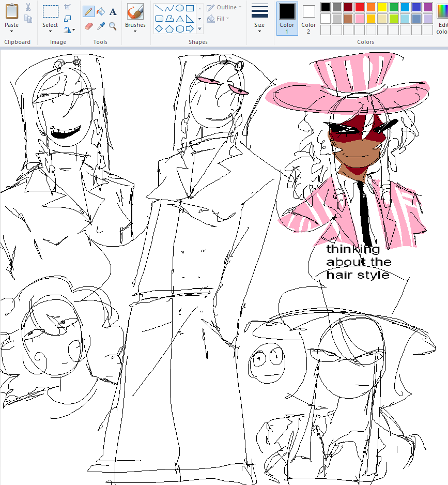The height and width of the screenshot is (485, 448).
Task: Activate Color 1 foreground selector
Action: pos(287,19)
